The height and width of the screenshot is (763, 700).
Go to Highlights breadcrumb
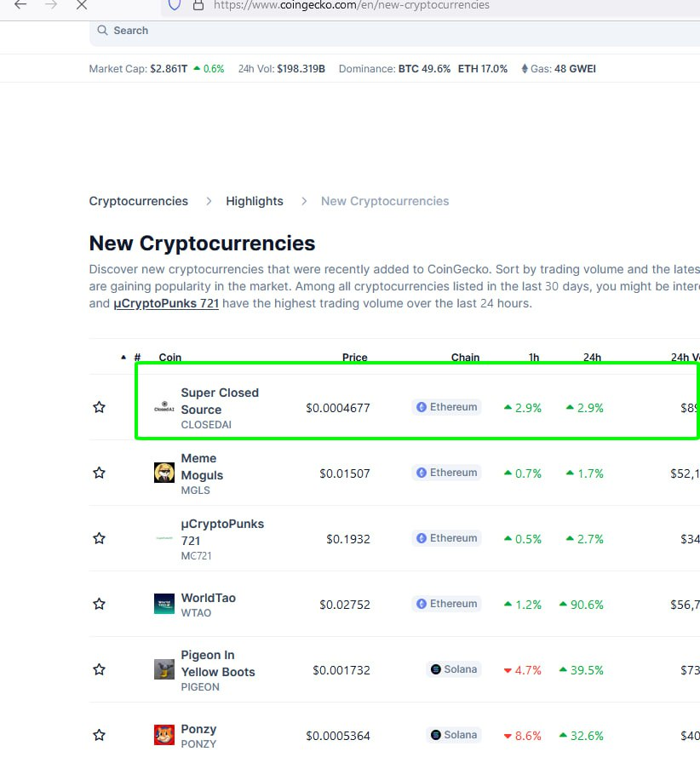click(x=254, y=201)
